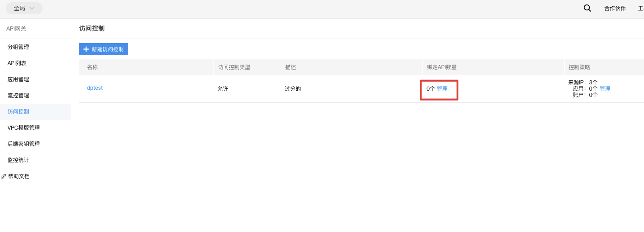This screenshot has height=232, width=644.
Task: Click the plus icon on 新建访问控制
Action: pos(86,49)
